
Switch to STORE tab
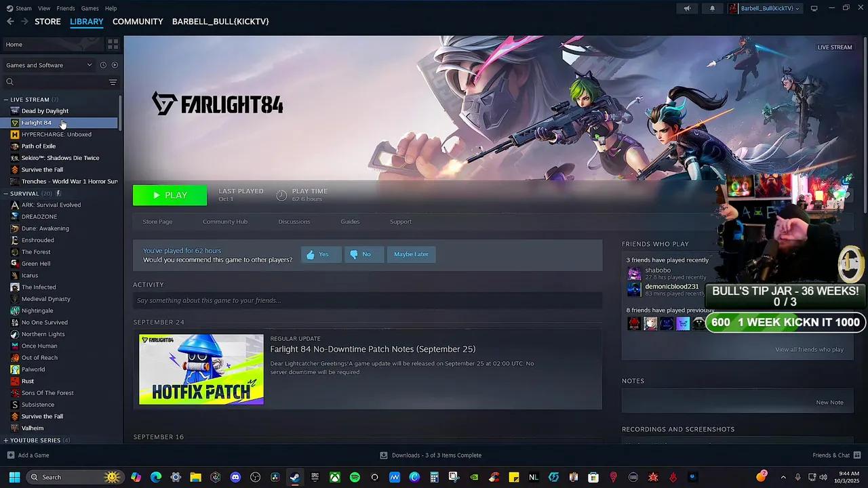(47, 22)
